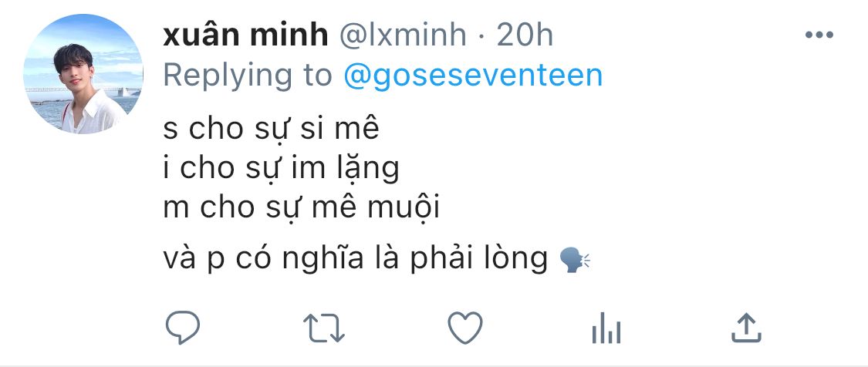Retweet this post using the arrows icon

click(324, 328)
